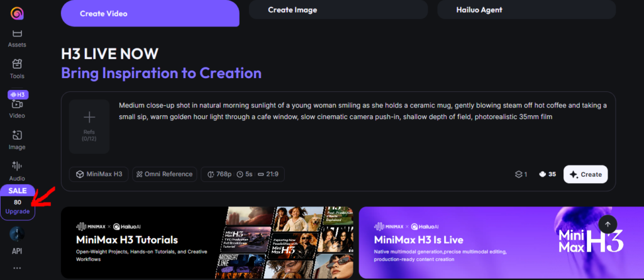The image size is (644, 280).
Task: Click the credit balance 80
Action: [x=17, y=202]
